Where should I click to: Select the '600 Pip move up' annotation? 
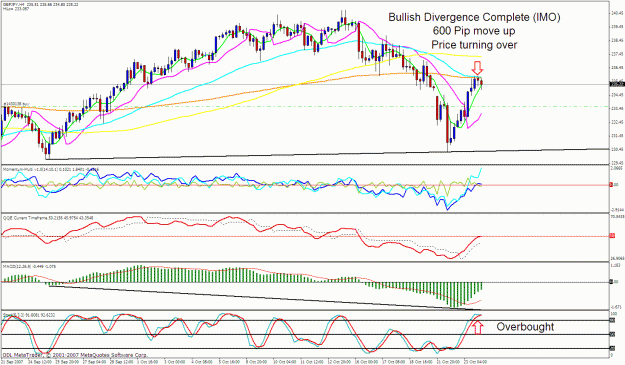[474, 31]
